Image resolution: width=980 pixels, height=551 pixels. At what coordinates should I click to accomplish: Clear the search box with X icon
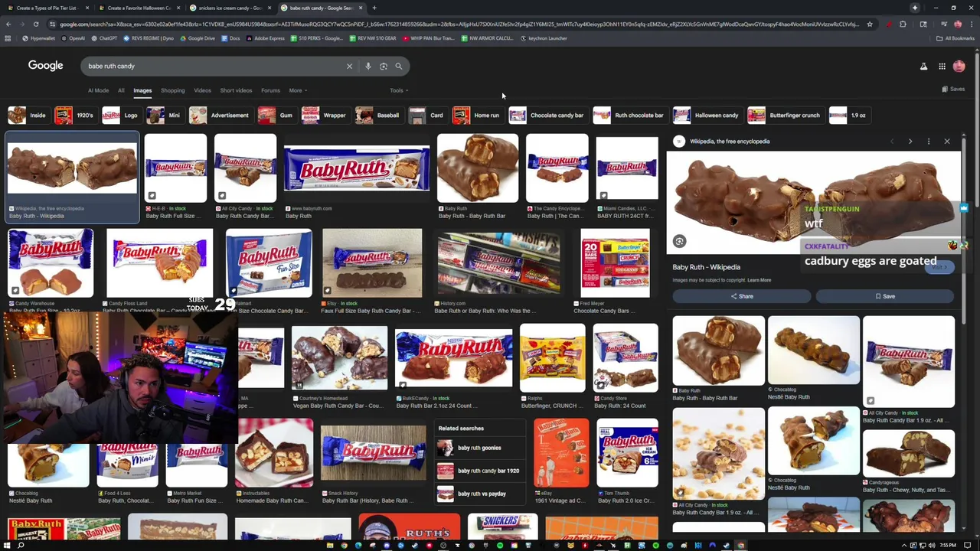point(349,66)
